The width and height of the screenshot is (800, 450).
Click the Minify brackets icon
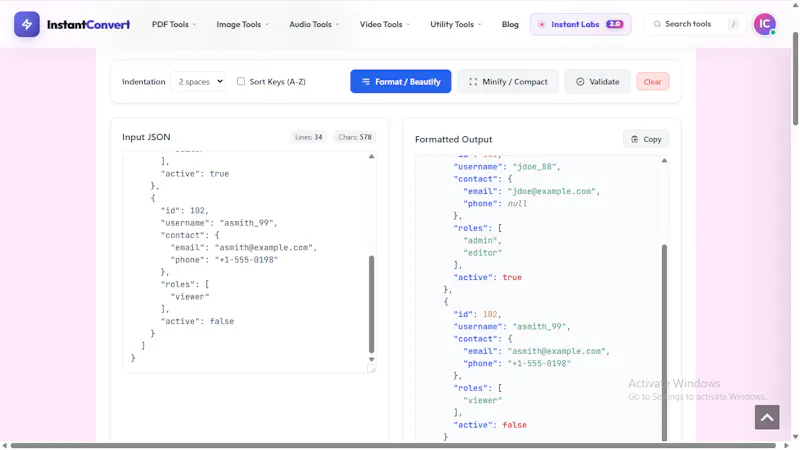click(x=473, y=82)
